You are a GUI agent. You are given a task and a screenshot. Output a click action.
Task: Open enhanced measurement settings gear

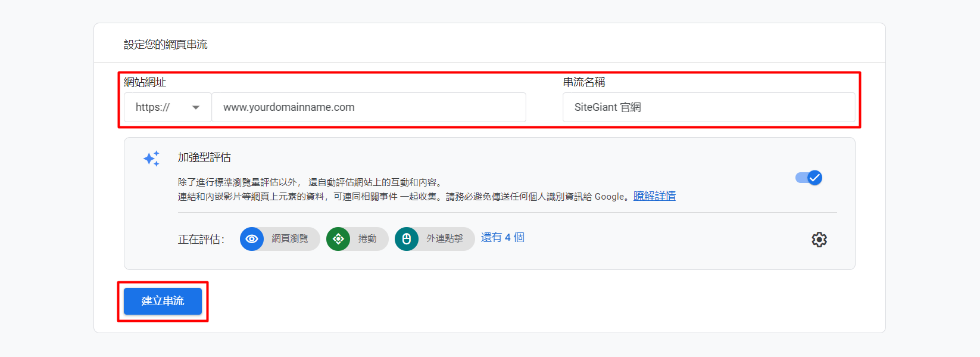tap(819, 240)
